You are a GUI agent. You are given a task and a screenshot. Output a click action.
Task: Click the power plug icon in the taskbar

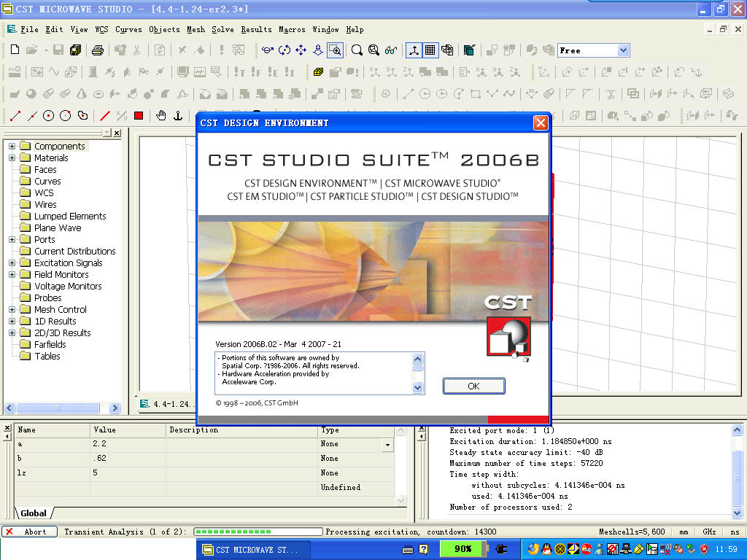tap(501, 550)
